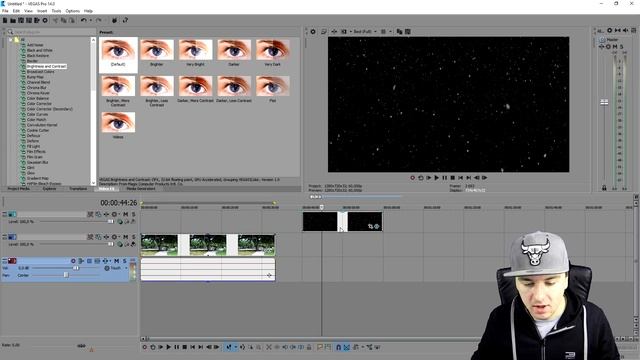
Task: Click Record button under video preview
Action: (412, 178)
